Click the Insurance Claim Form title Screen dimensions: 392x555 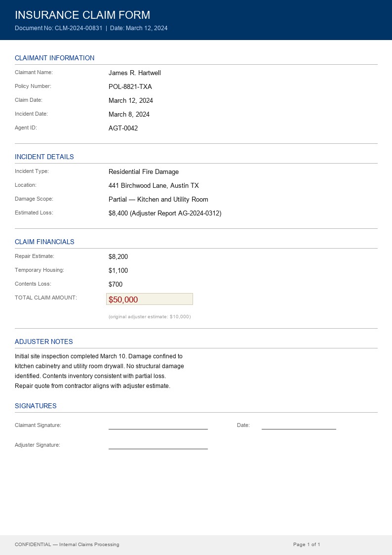(x=82, y=15)
